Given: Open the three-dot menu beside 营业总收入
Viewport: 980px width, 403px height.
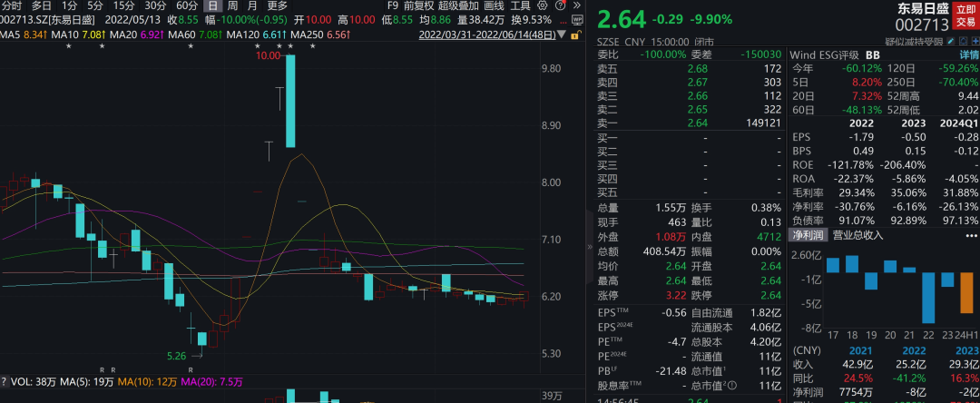Looking at the screenshot, I should (x=969, y=236).
